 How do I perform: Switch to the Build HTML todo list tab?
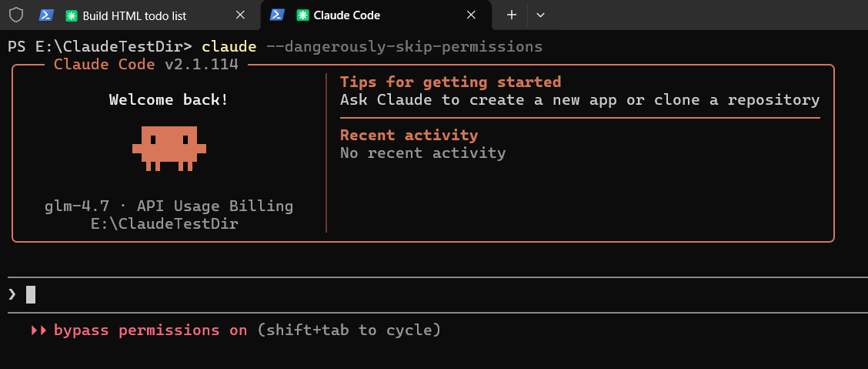tap(139, 15)
